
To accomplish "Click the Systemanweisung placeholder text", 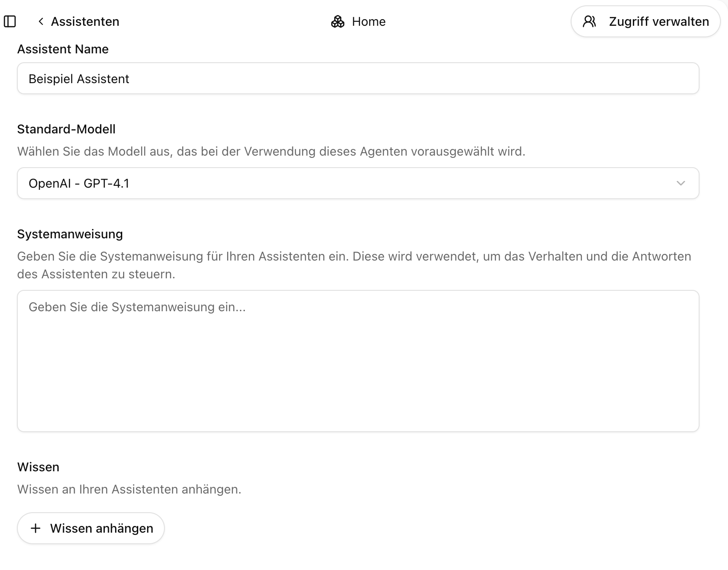I will click(x=137, y=306).
